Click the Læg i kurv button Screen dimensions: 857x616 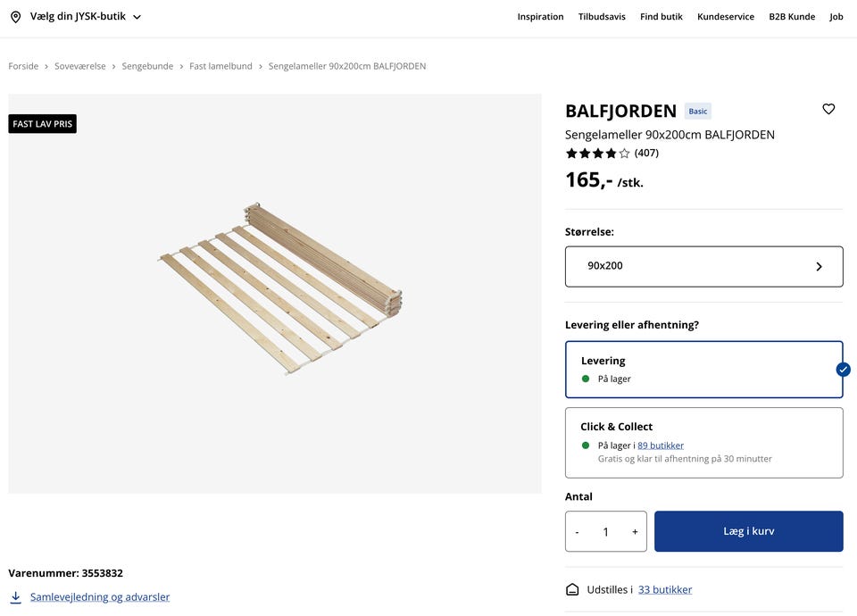pyautogui.click(x=748, y=530)
